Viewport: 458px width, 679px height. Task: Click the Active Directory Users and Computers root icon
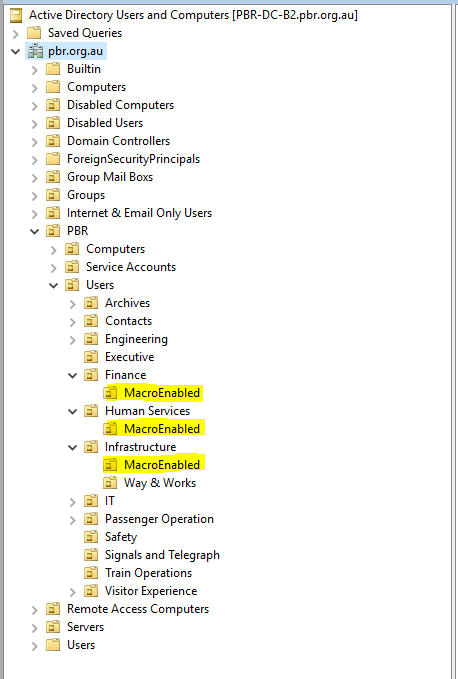coord(16,15)
